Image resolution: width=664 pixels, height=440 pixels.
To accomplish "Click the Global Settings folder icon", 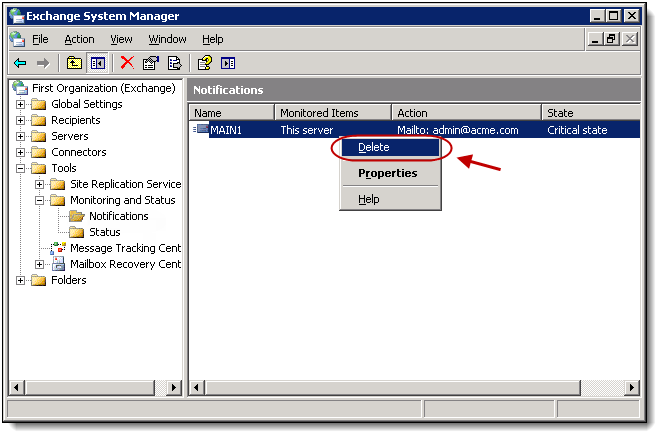I will [x=39, y=104].
